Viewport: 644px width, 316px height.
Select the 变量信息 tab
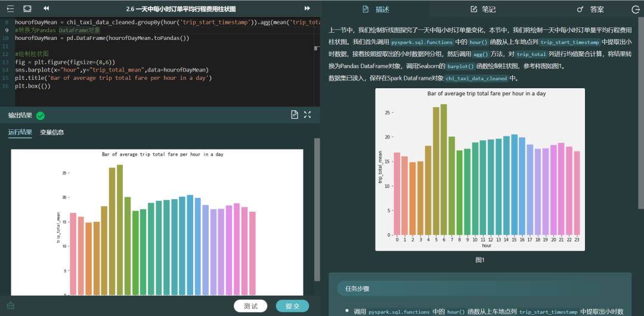pyautogui.click(x=52, y=132)
